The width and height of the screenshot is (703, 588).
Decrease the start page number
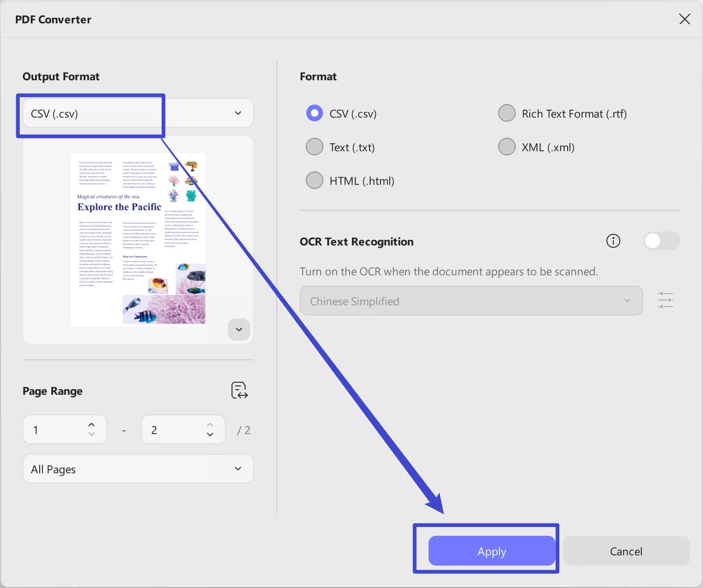(x=91, y=434)
